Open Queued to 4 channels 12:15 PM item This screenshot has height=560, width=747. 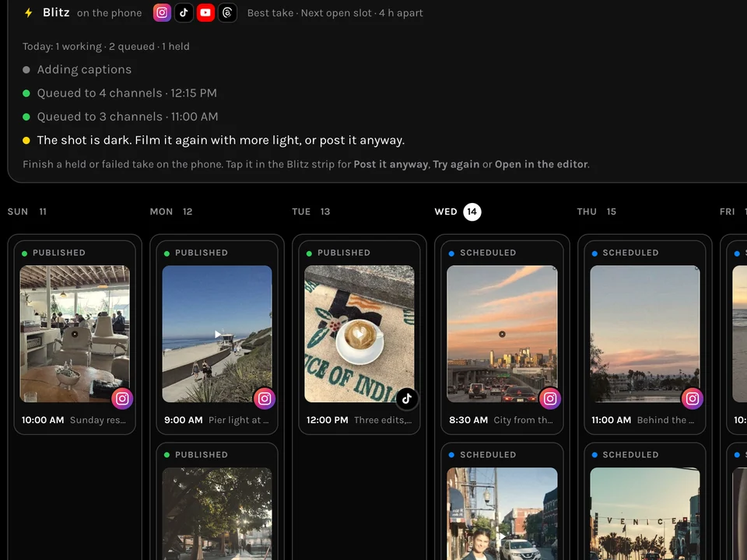click(x=120, y=93)
